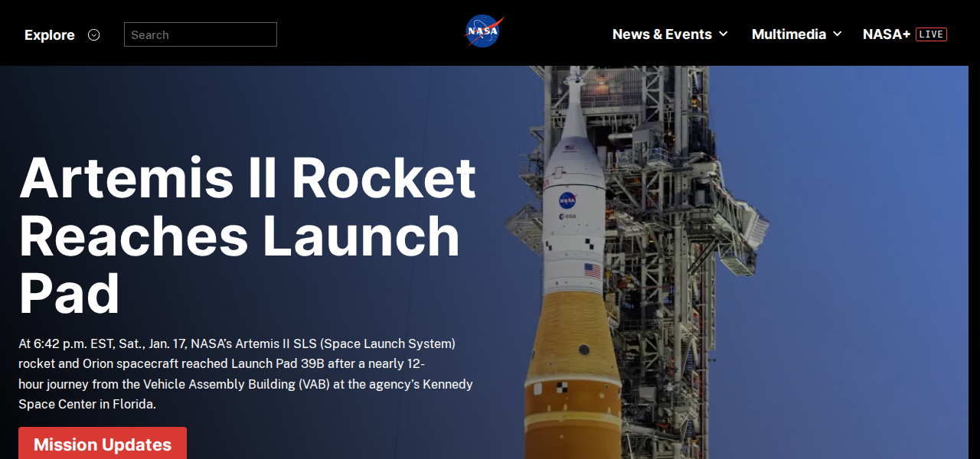The image size is (980, 459).
Task: Click the article summary paragraph text
Action: tap(245, 374)
